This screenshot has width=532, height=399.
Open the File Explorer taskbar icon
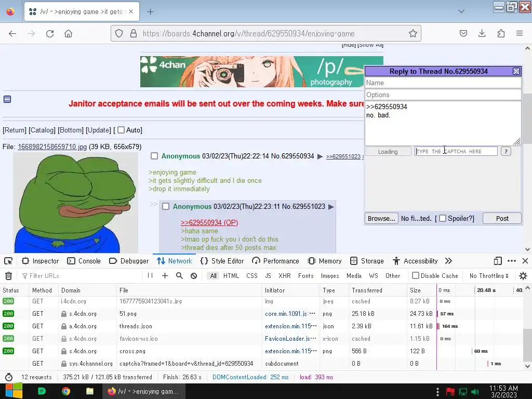pos(89,391)
